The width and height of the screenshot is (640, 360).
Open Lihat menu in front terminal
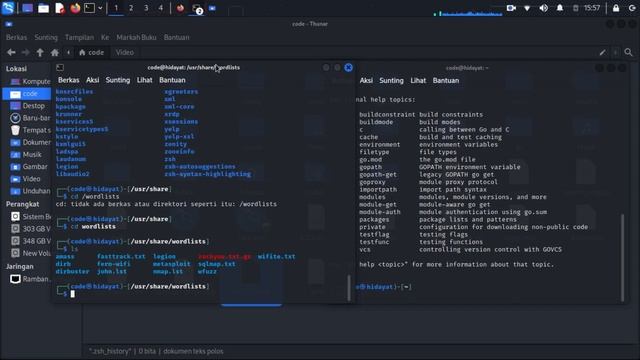tap(144, 80)
